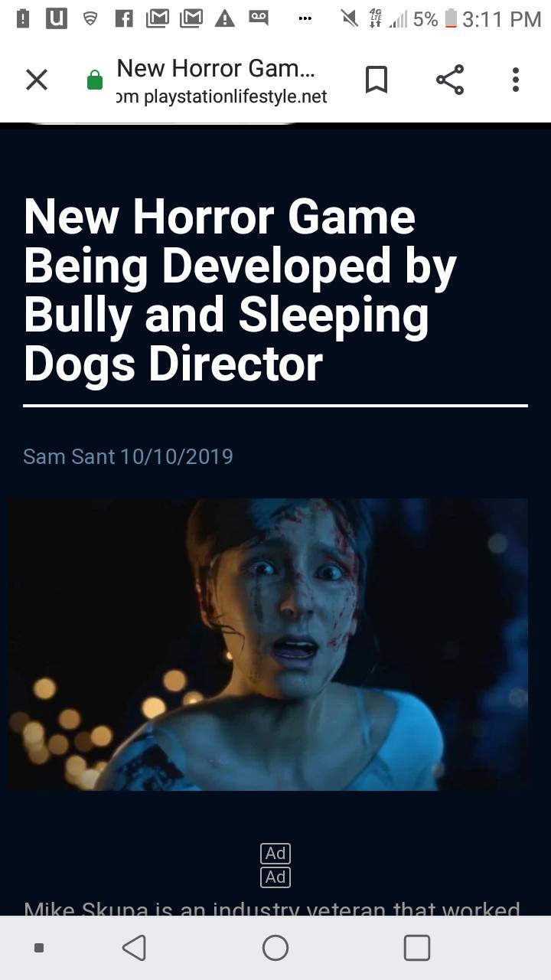This screenshot has height=980, width=551.
Task: Open the three-dot overflow menu
Action: coord(516,80)
